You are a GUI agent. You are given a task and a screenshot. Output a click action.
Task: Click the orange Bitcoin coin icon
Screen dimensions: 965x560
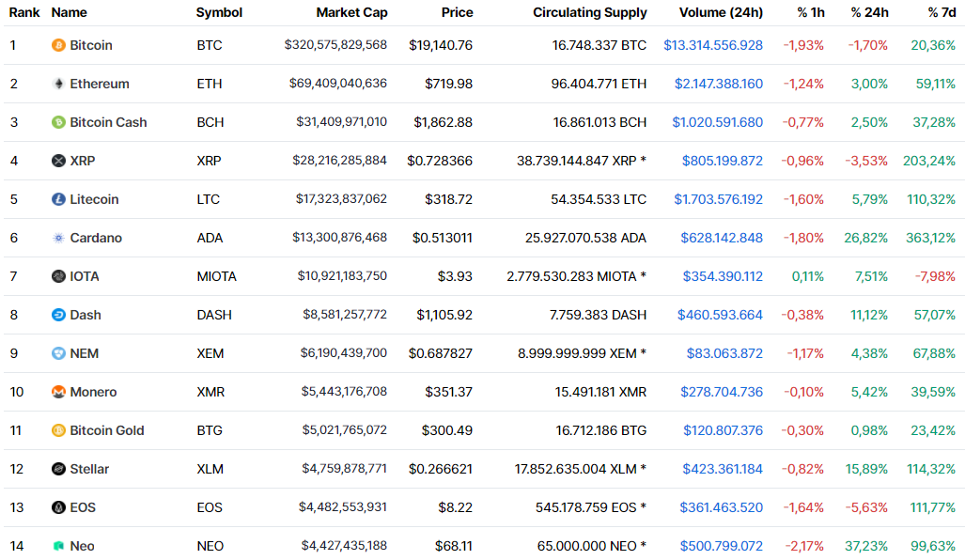point(58,45)
